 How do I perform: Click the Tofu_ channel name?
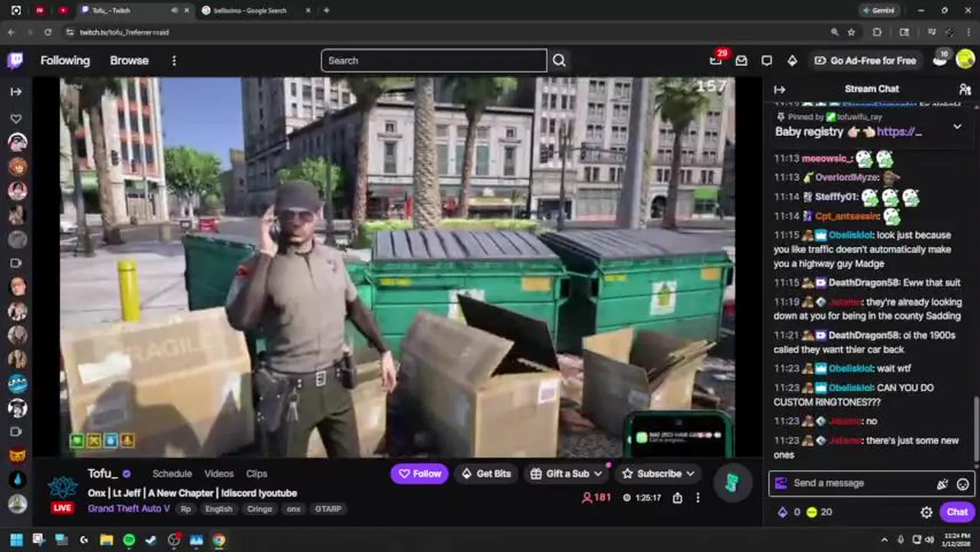(103, 474)
